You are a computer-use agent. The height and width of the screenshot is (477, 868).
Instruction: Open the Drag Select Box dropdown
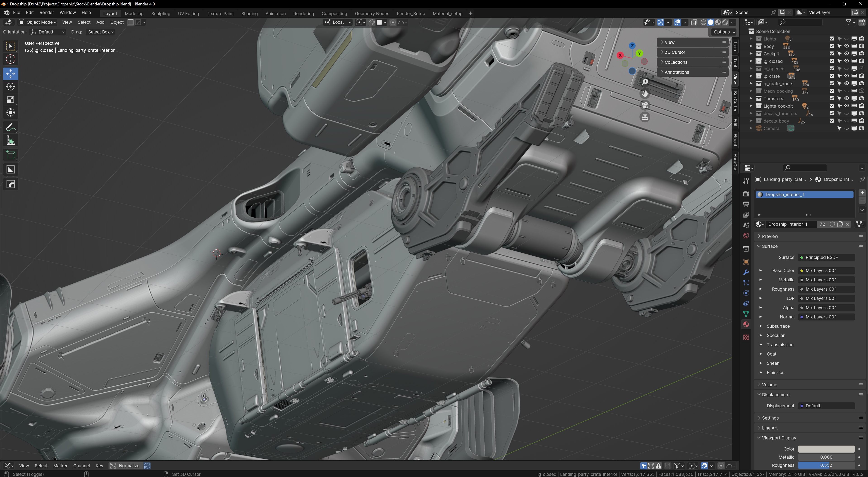pos(100,32)
